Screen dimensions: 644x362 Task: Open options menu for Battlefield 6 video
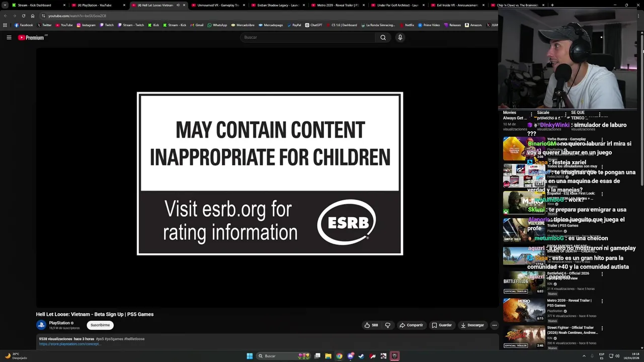click(602, 274)
